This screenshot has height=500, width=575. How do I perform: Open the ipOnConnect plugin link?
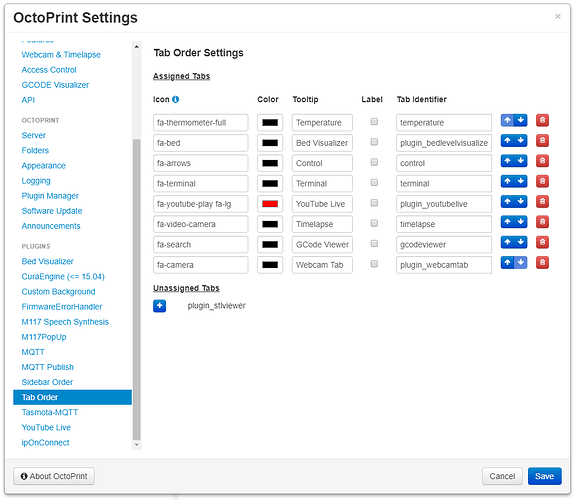[45, 443]
